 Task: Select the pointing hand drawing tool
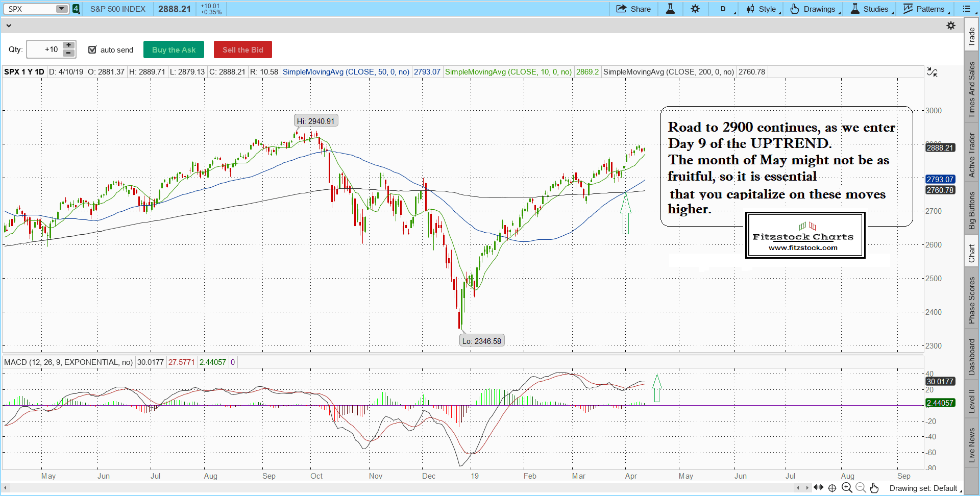click(874, 488)
